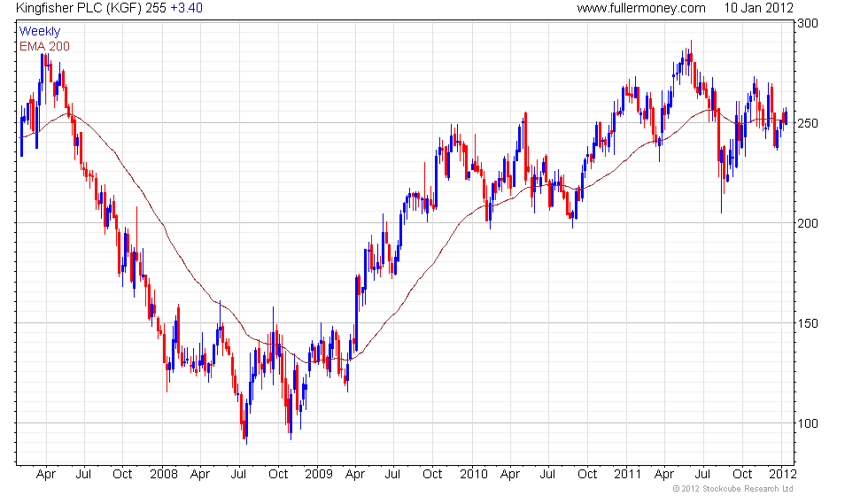Select the blue Weekly legend label
Screen dimensions: 868x496
(40, 32)
